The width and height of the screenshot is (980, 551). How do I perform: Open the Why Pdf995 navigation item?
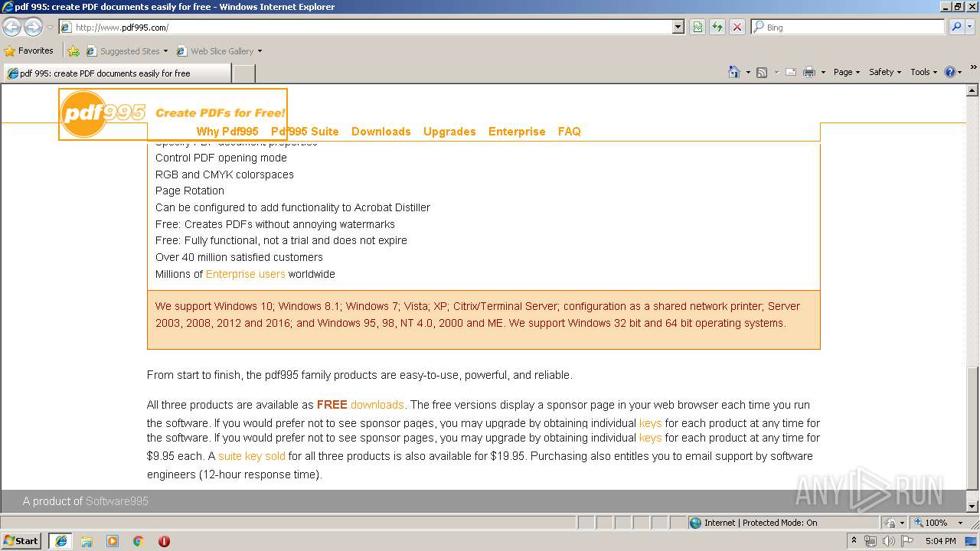coord(227,132)
